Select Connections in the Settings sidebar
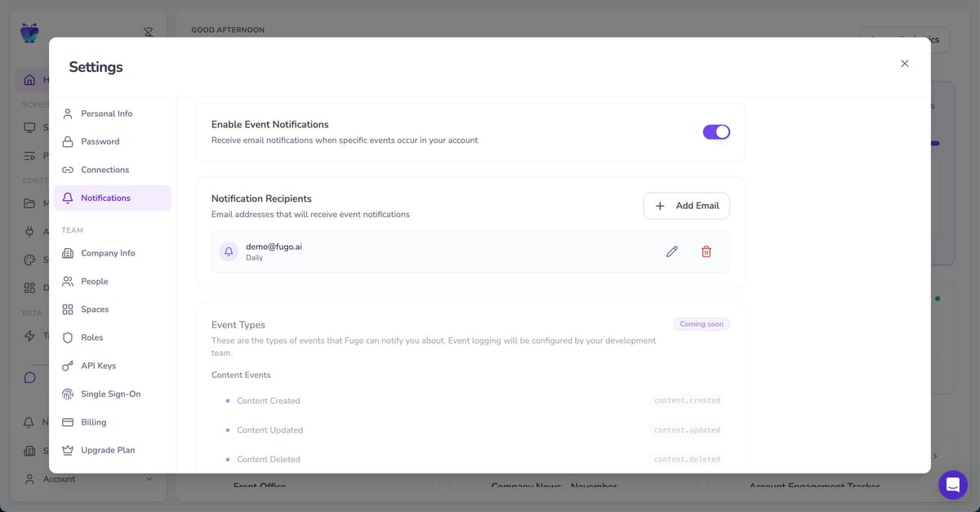980x512 pixels. pos(113,170)
